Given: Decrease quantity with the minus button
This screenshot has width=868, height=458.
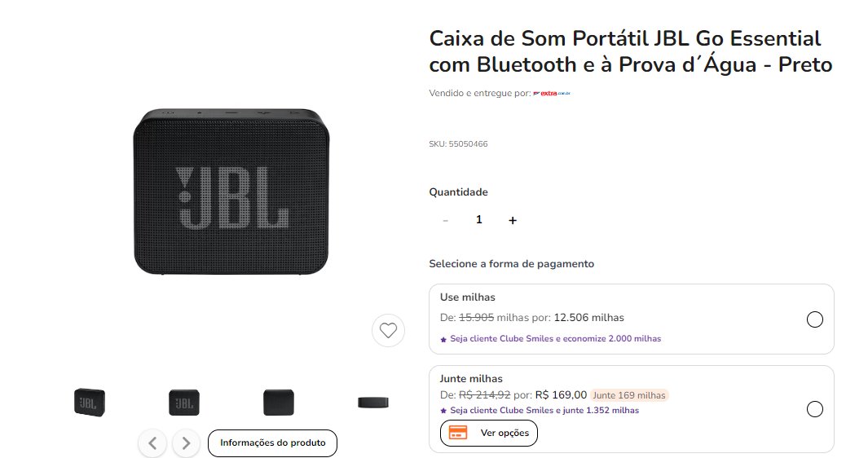Looking at the screenshot, I should 445,220.
